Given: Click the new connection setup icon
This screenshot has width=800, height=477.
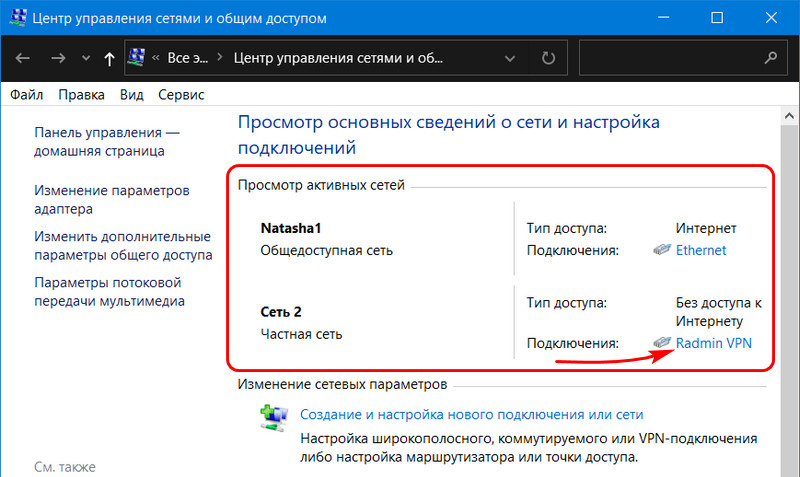Looking at the screenshot, I should [x=273, y=418].
